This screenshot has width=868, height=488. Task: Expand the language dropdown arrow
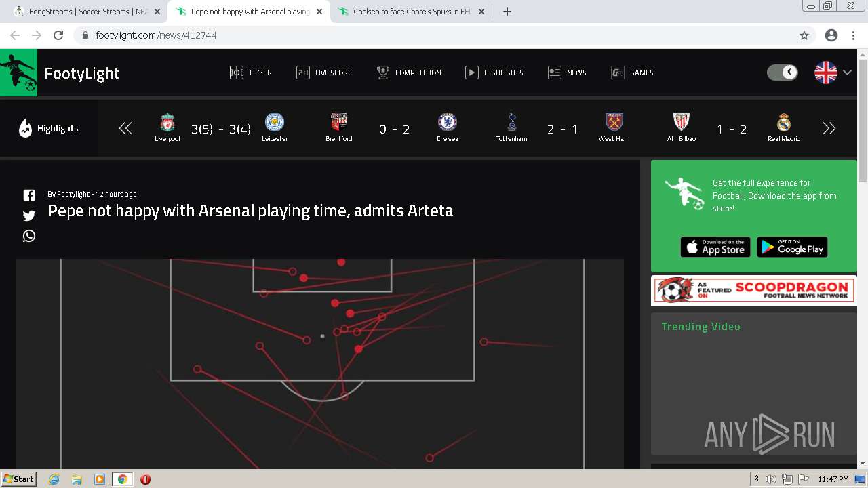tap(847, 73)
